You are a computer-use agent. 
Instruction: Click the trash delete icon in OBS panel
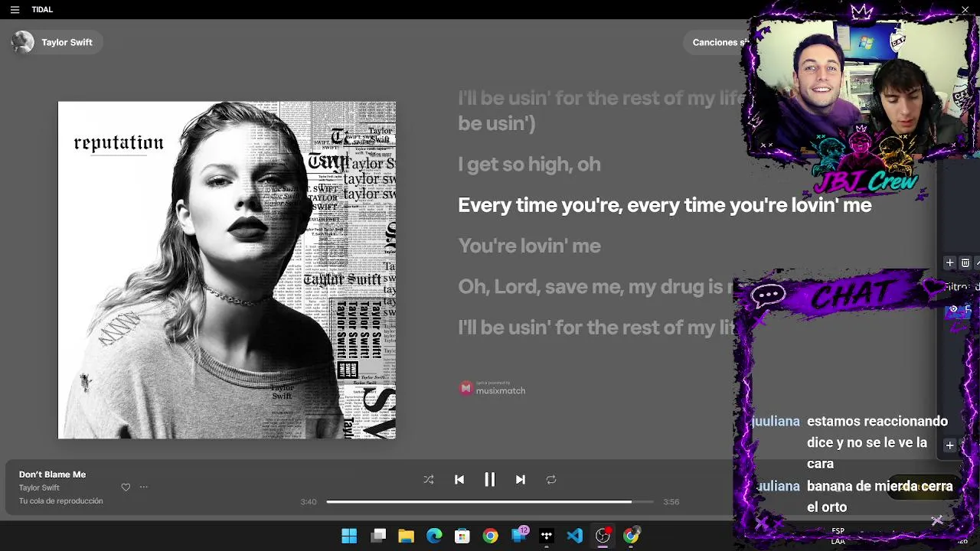click(x=965, y=262)
